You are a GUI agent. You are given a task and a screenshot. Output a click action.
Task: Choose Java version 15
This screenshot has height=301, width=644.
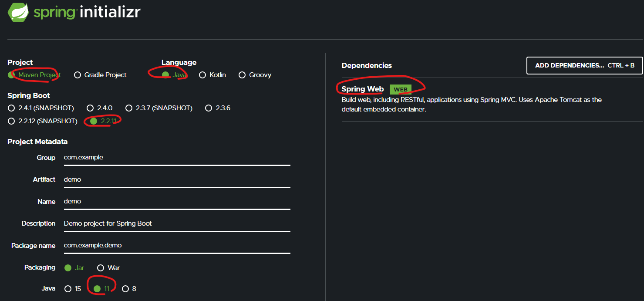(x=67, y=289)
